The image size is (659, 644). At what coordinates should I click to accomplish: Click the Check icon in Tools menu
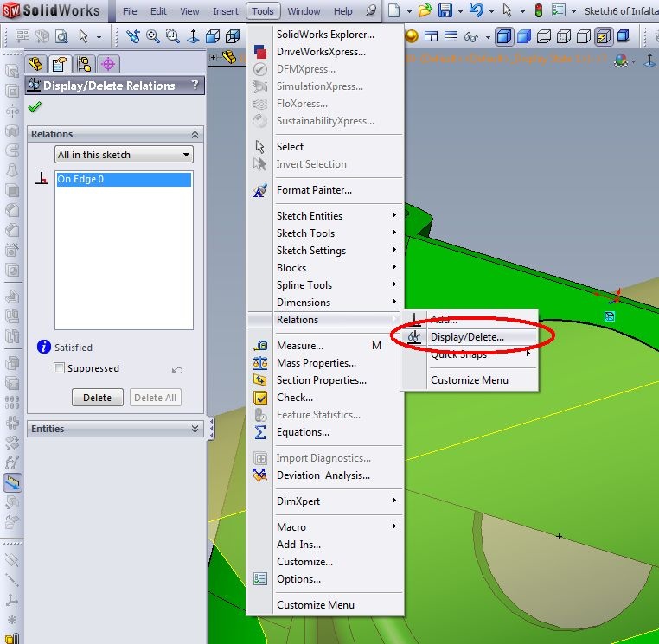(260, 398)
